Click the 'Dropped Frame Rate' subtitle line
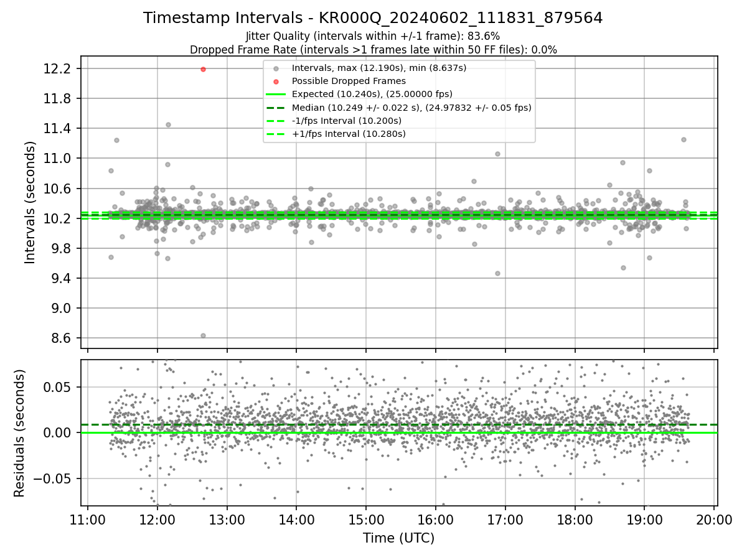Viewport: 747px width, 560px height. [373, 50]
